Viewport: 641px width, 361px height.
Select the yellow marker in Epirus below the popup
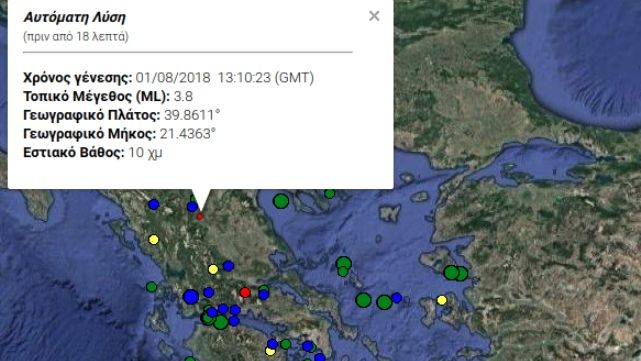point(154,240)
